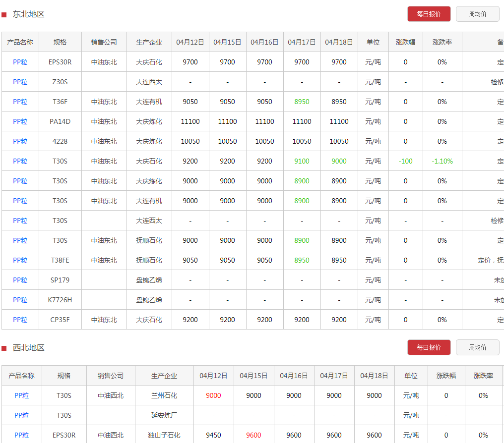Viewport: 504px width, 443px height.
Task: Switch to 周均价 in 西北地区 section
Action: (x=477, y=347)
